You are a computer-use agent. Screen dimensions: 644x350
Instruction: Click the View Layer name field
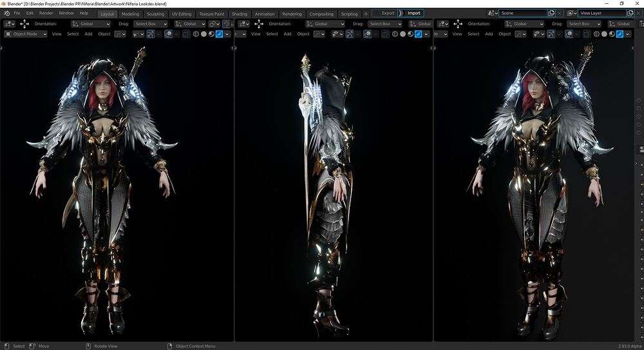601,13
